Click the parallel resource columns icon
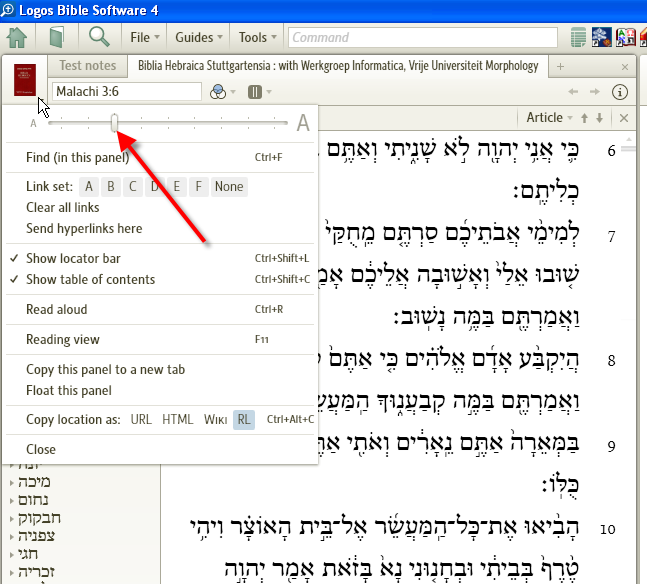The image size is (647, 584). coord(255,92)
